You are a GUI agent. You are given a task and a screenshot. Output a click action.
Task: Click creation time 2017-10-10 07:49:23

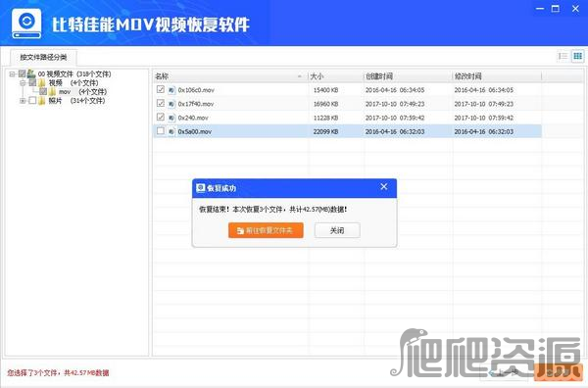pyautogui.click(x=395, y=104)
